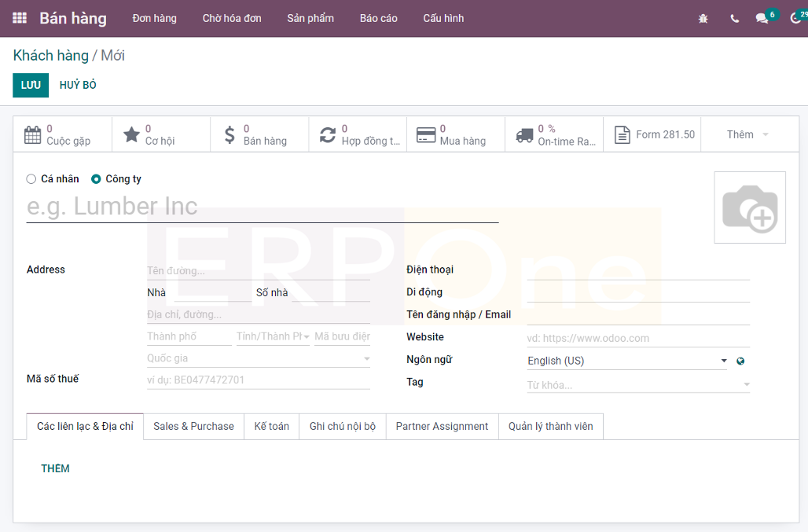Open the Chờ hóa đơn menu
The image size is (808, 532).
pos(232,18)
